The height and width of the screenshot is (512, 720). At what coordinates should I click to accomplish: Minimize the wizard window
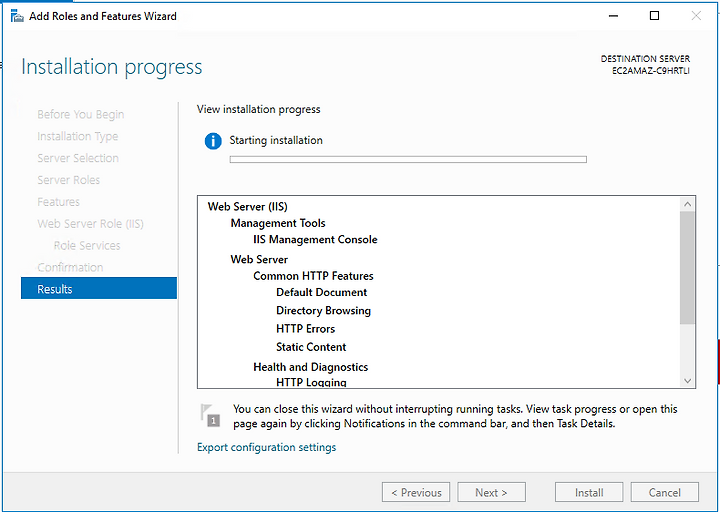click(613, 16)
